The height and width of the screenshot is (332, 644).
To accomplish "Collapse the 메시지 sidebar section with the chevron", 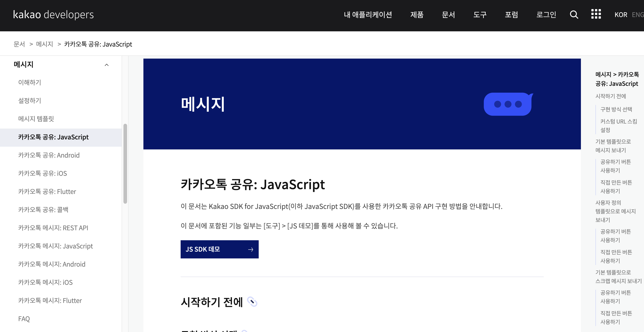I will [x=107, y=65].
